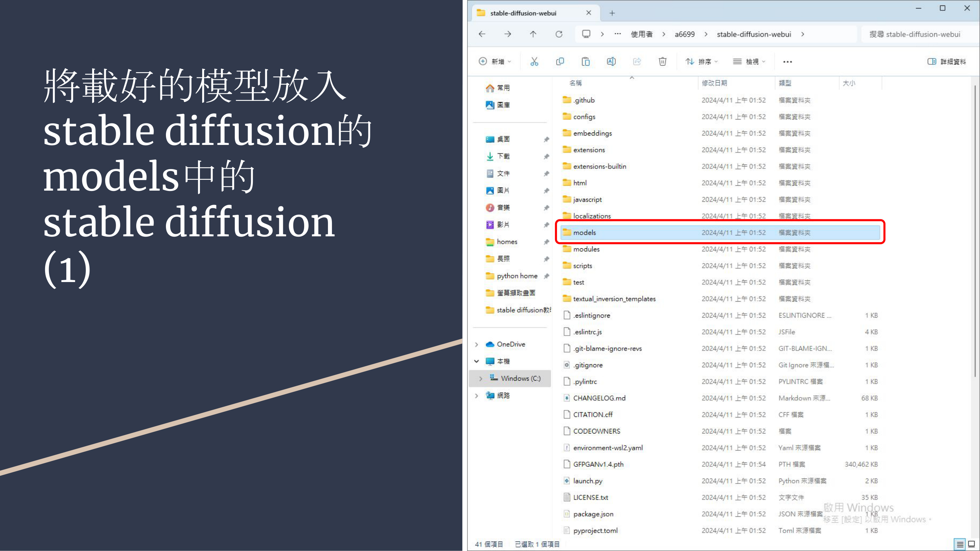Open the toolbar See more (…) menu
The height and width of the screenshot is (551, 980).
click(x=788, y=62)
